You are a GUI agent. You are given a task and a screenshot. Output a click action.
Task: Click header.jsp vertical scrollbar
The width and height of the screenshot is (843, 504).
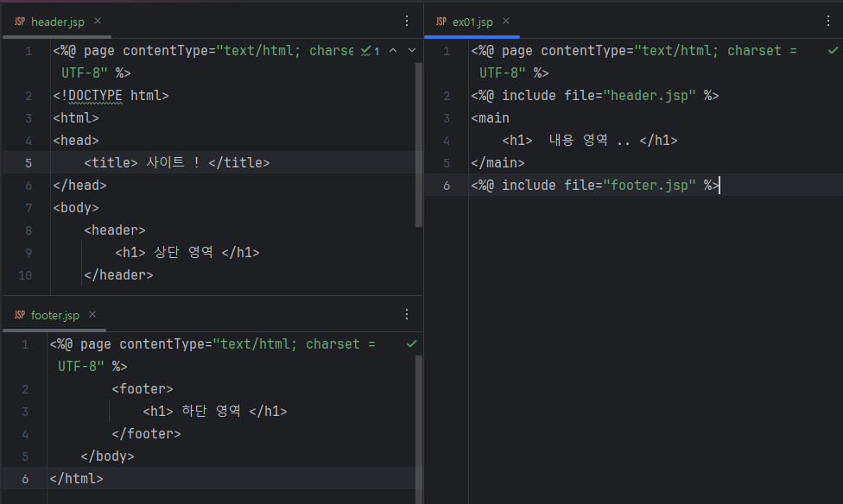[x=419, y=145]
